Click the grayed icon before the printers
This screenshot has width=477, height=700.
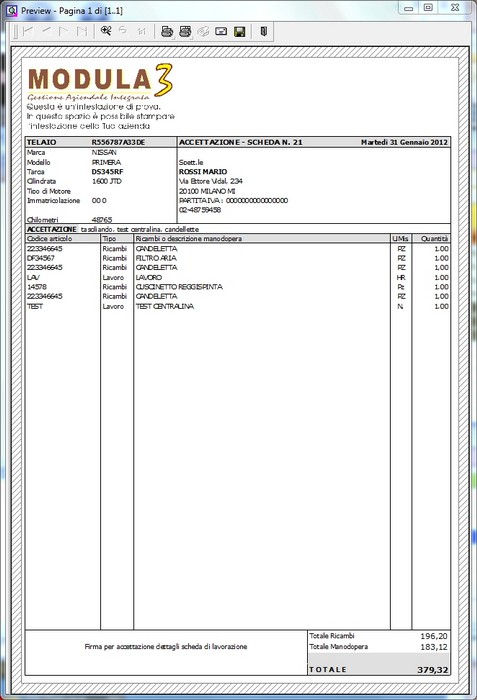pos(142,31)
